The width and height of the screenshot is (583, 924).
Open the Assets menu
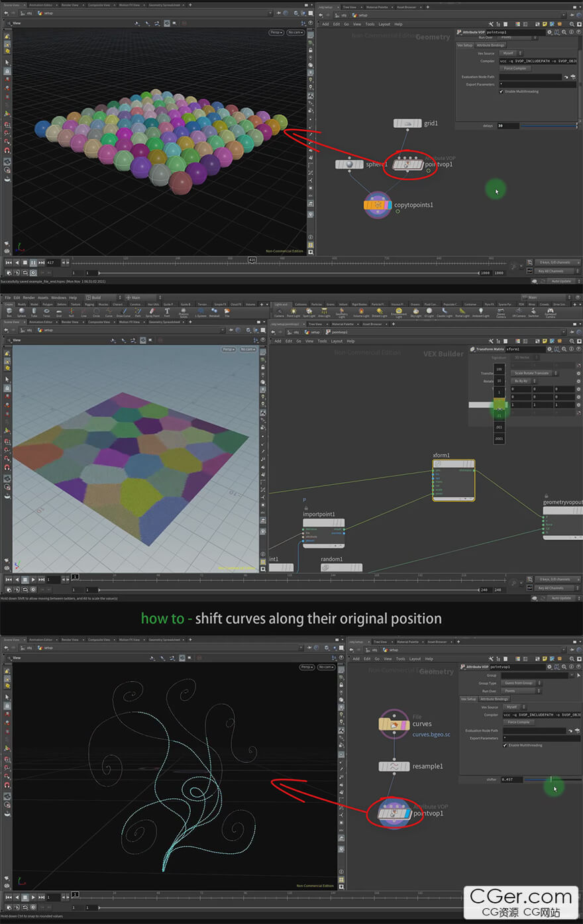click(x=43, y=297)
